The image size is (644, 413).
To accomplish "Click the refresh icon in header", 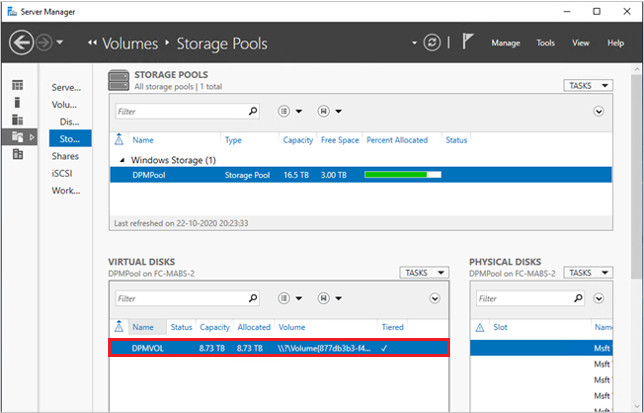I will point(431,43).
